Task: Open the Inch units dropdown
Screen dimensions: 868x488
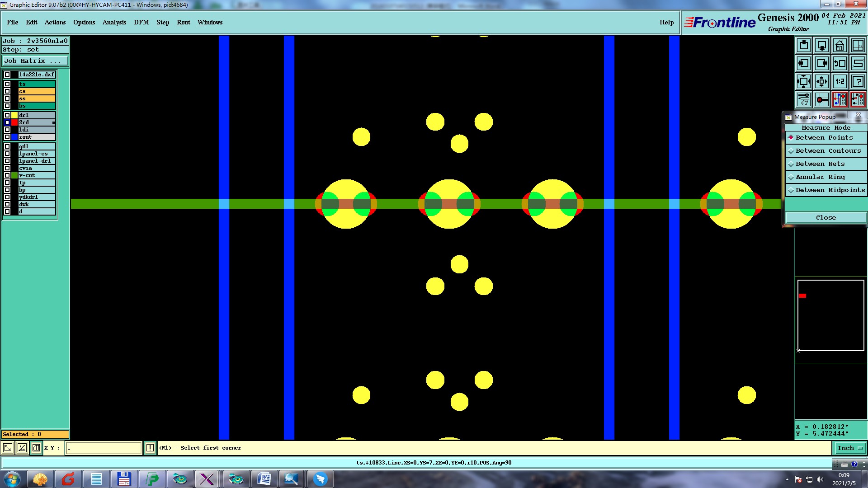Action: [850, 448]
